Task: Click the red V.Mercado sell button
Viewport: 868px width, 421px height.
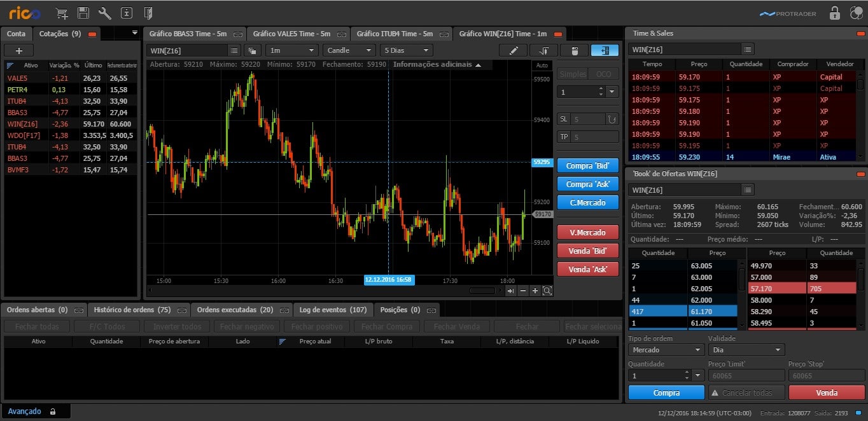Action: [587, 232]
